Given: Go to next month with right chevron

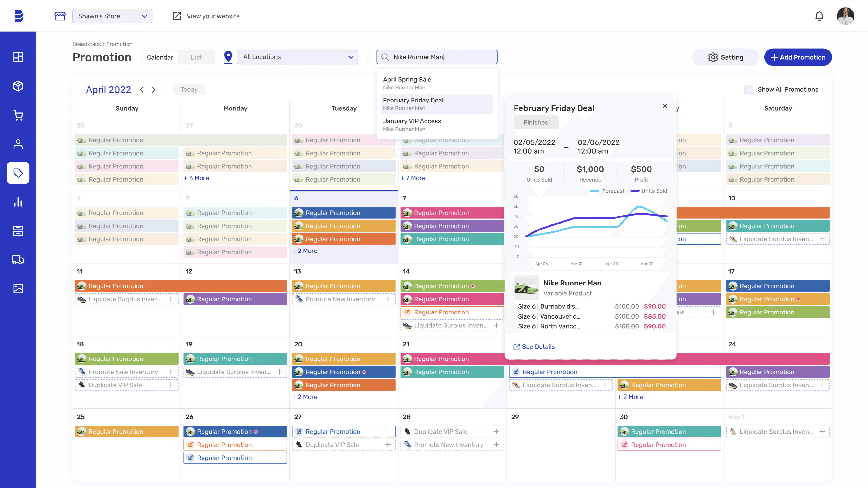Looking at the screenshot, I should [x=154, y=90].
